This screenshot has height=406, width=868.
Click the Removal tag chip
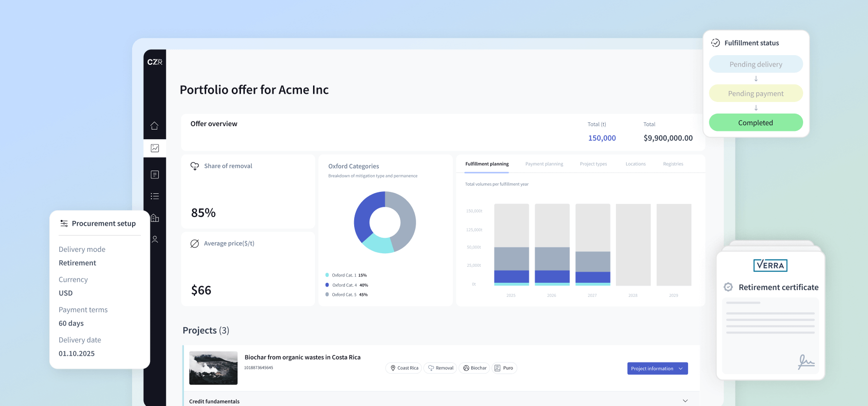[x=440, y=368]
